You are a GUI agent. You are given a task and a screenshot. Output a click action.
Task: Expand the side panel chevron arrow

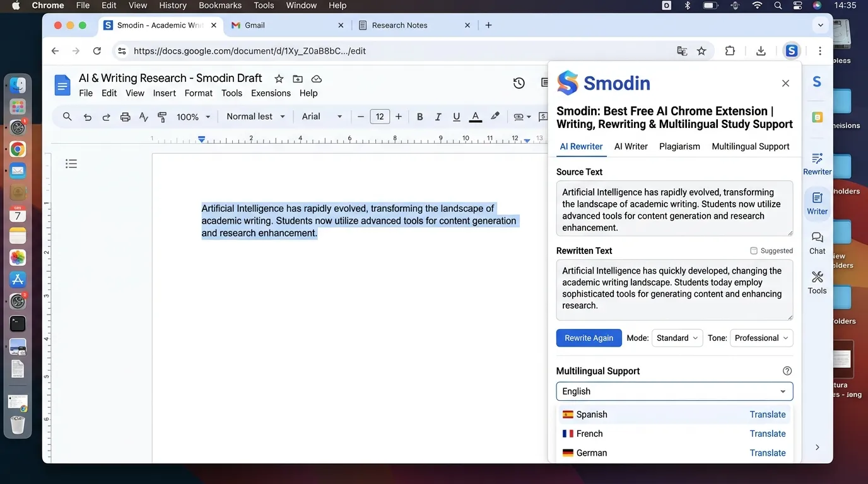[818, 447]
